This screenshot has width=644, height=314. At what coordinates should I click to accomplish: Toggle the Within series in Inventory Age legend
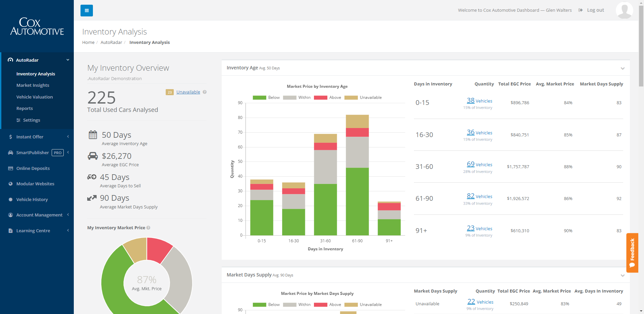click(x=297, y=98)
